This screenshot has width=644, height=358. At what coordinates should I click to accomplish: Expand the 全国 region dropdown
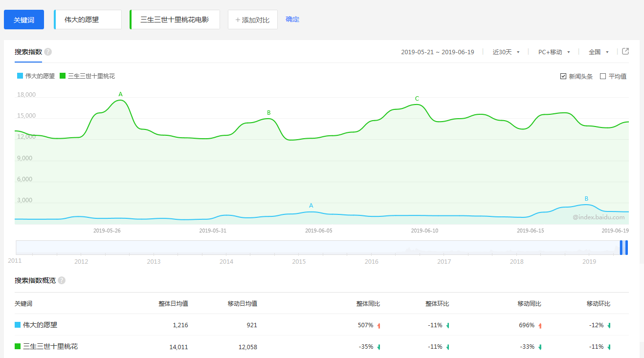pos(599,52)
